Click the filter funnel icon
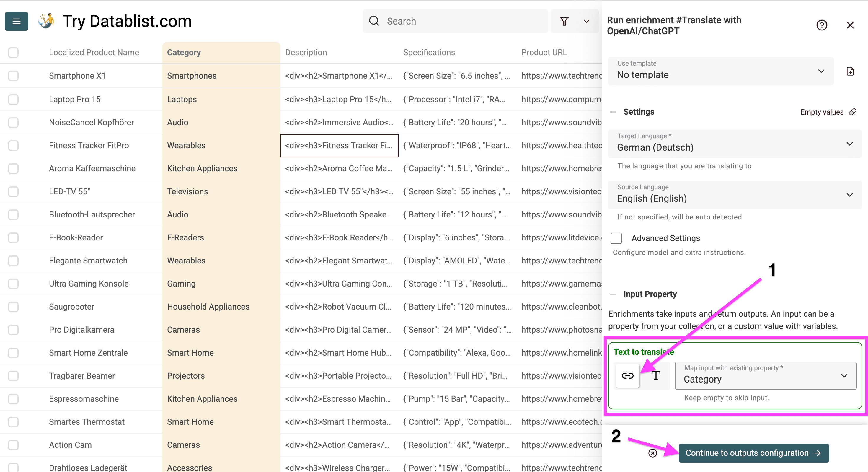 (x=564, y=21)
